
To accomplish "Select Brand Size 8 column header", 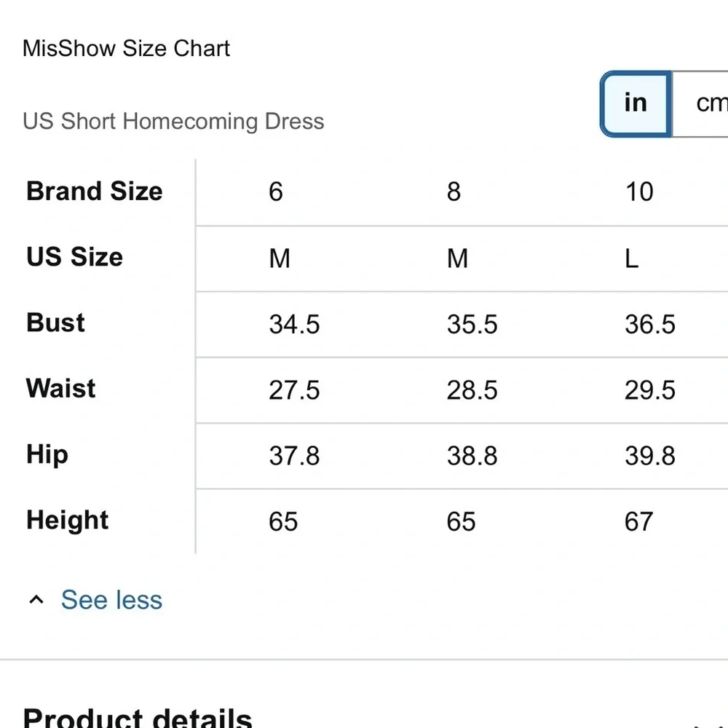I will coord(454,191).
